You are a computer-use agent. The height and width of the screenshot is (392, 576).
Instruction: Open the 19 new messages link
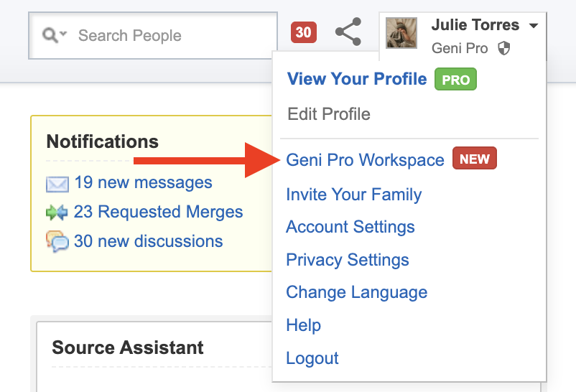coord(143,182)
